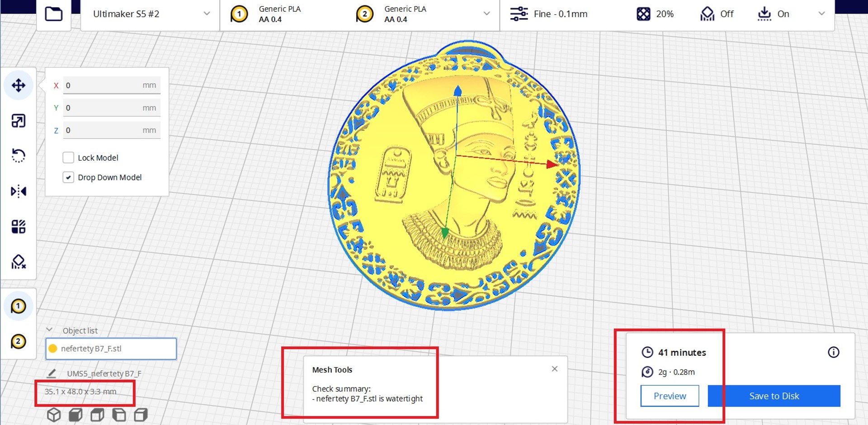This screenshot has height=425, width=868.
Task: Click the 41 minutes print time text
Action: [x=682, y=352]
